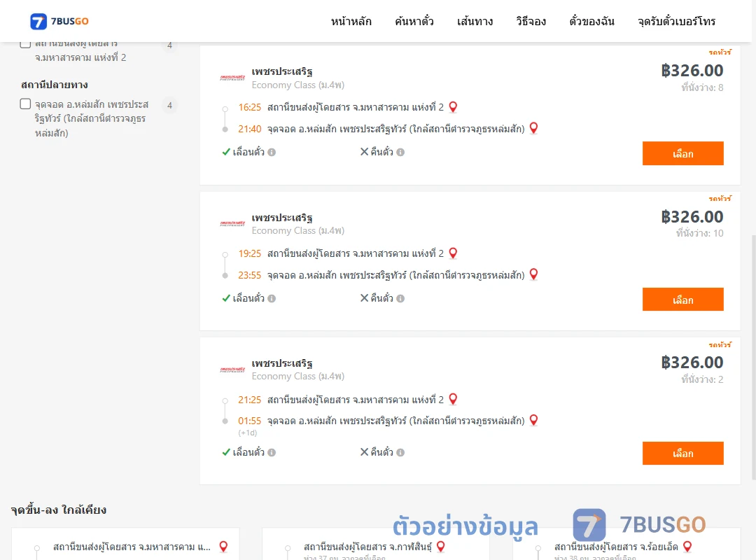Open map pin for nearby กาฬสินธุ์ station

(441, 547)
